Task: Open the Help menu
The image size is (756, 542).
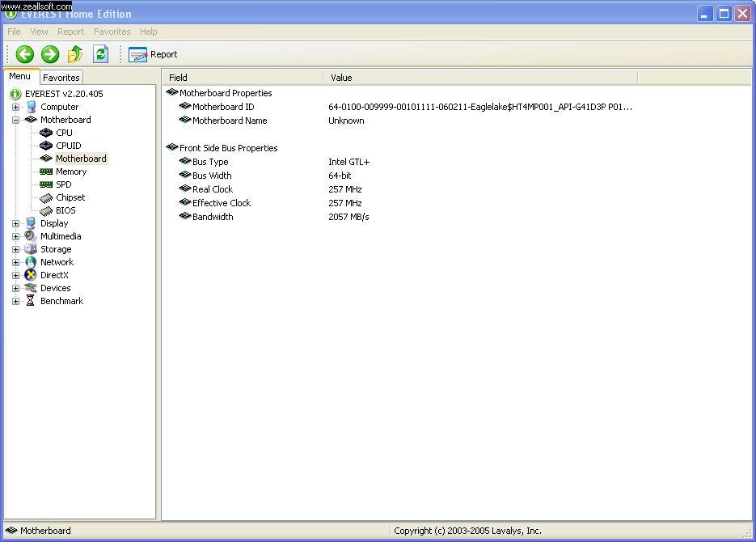Action: click(x=149, y=32)
